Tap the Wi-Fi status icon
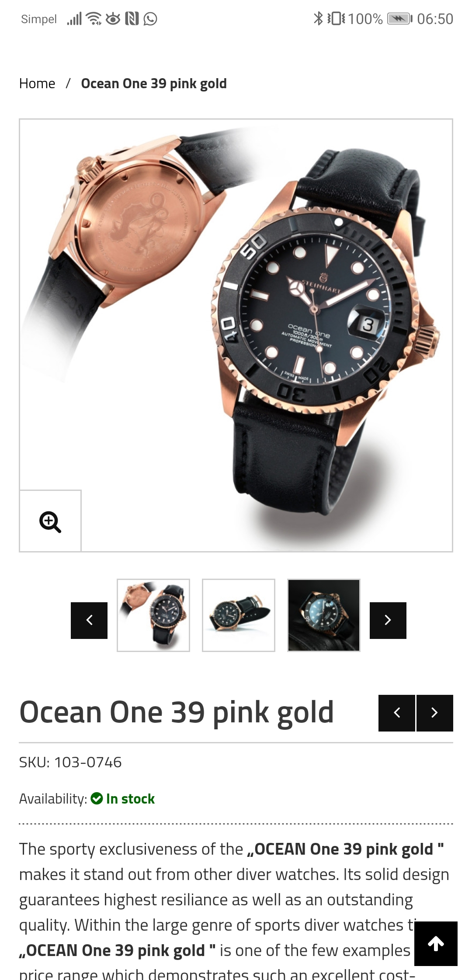 pos(94,19)
